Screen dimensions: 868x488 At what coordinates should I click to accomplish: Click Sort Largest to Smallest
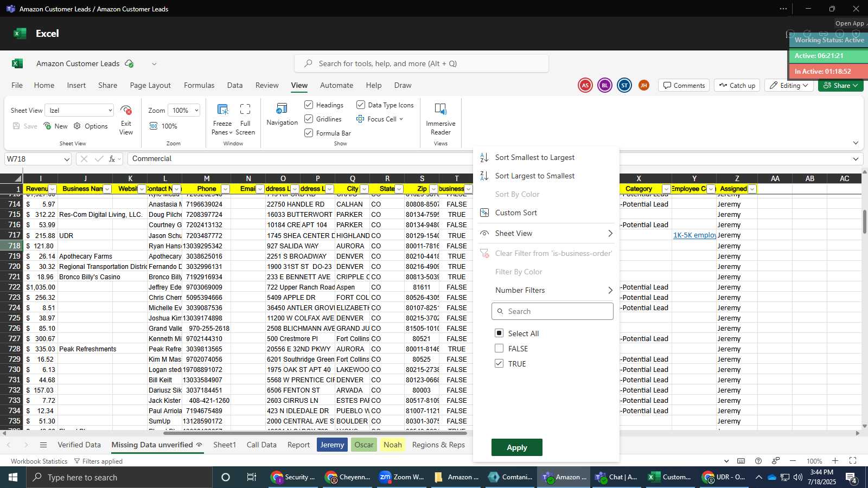pyautogui.click(x=534, y=176)
